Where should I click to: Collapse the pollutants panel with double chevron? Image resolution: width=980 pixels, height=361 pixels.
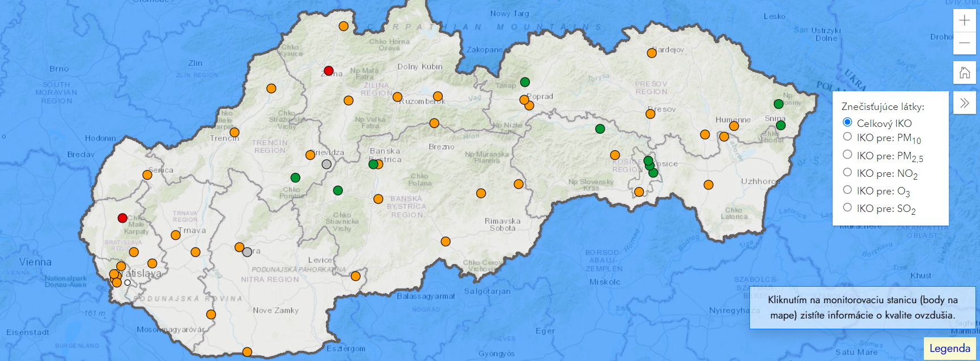click(964, 103)
